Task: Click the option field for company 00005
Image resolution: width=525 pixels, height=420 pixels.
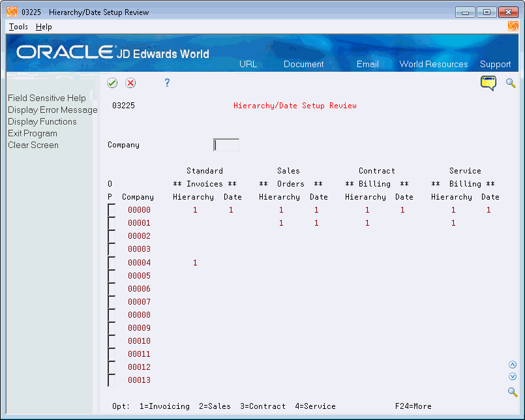Action: [x=112, y=276]
